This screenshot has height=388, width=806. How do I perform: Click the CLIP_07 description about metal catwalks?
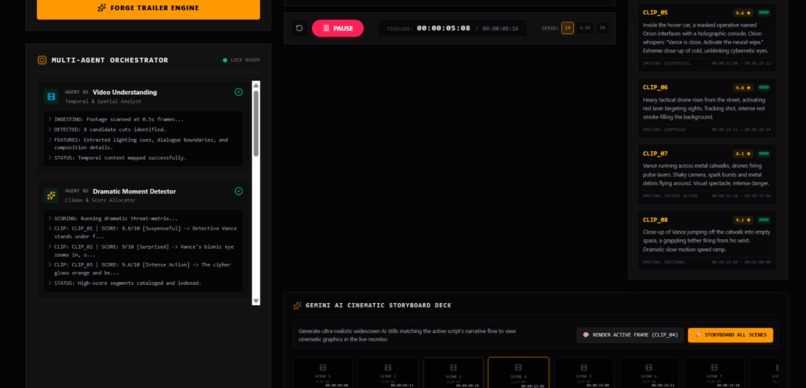[x=706, y=175]
